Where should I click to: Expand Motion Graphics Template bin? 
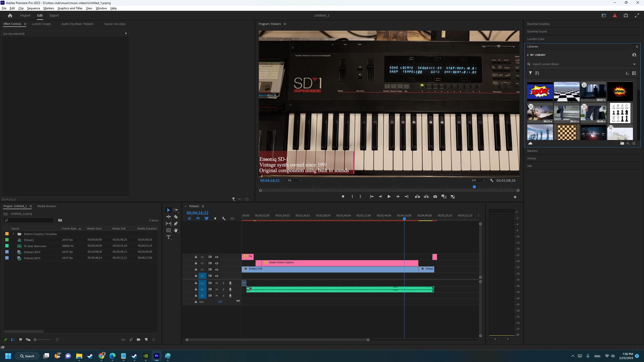[x=14, y=234]
